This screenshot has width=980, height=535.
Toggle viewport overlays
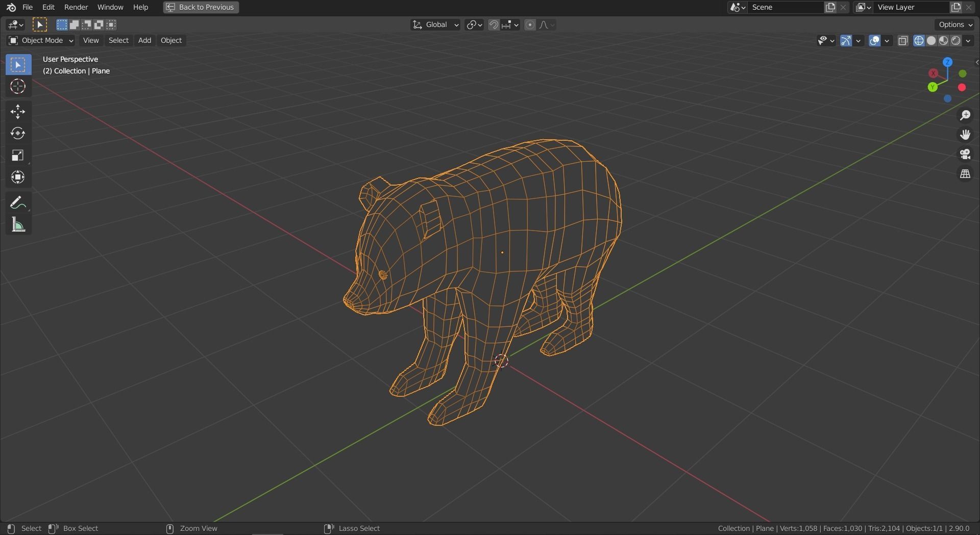pos(874,40)
